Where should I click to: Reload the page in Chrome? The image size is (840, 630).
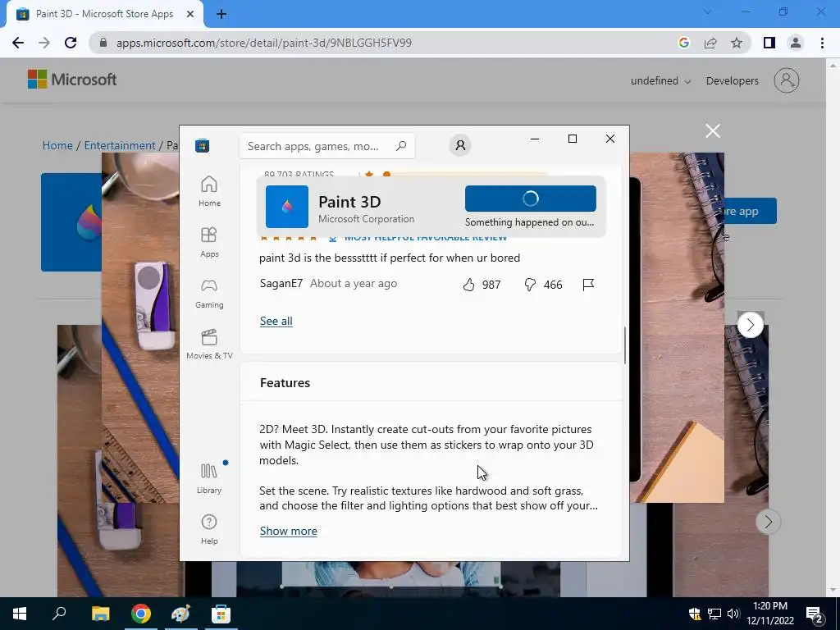click(x=71, y=43)
